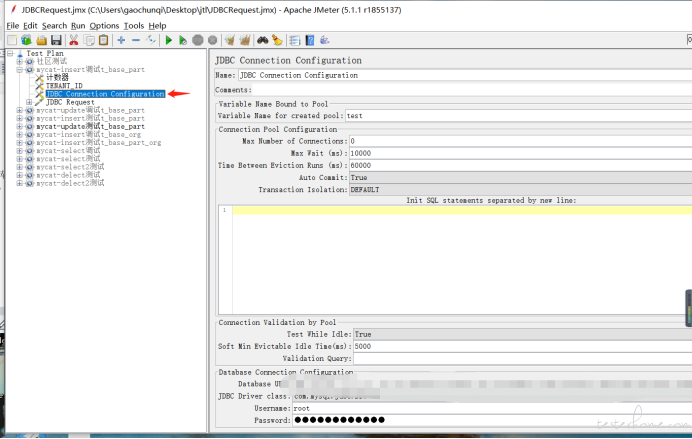Select the TENANT_ID tree item
692x439 pixels.
pos(64,86)
